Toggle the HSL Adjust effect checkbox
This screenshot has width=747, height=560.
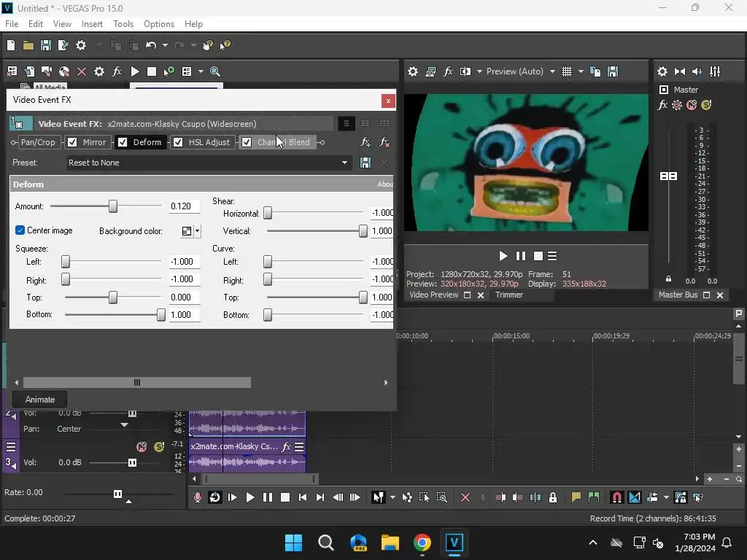pyautogui.click(x=178, y=142)
